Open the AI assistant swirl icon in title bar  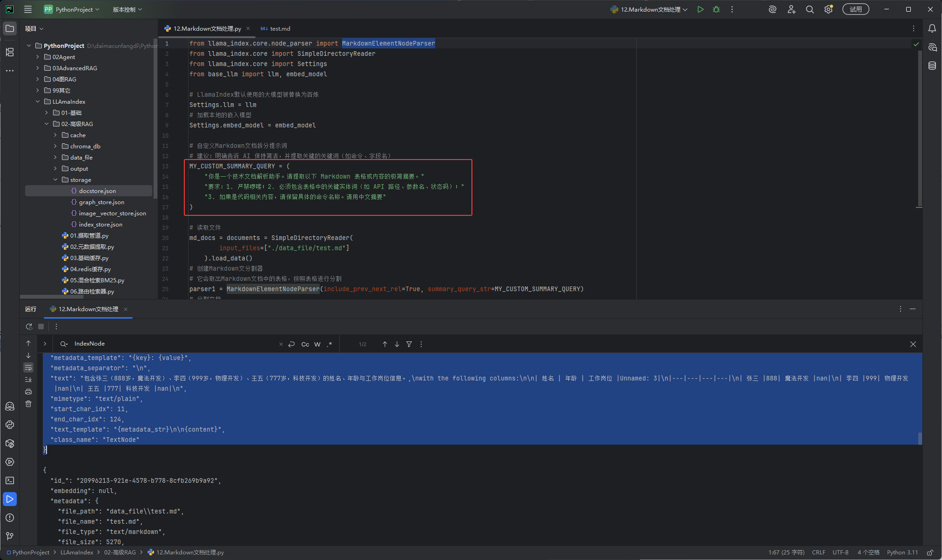(x=773, y=9)
